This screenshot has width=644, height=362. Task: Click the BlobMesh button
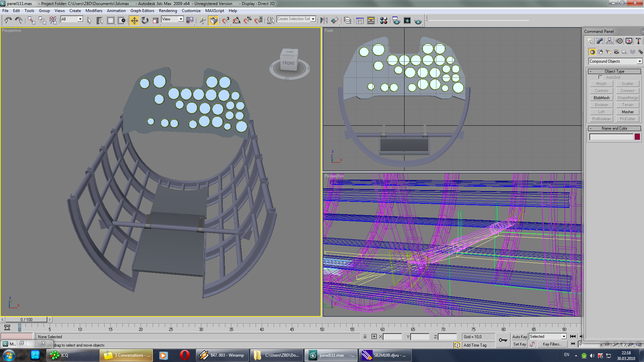tap(601, 98)
